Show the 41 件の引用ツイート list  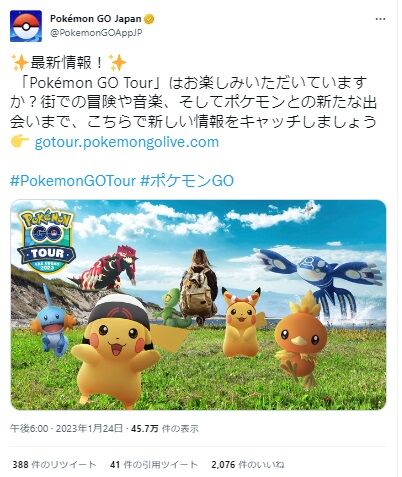coord(154,464)
